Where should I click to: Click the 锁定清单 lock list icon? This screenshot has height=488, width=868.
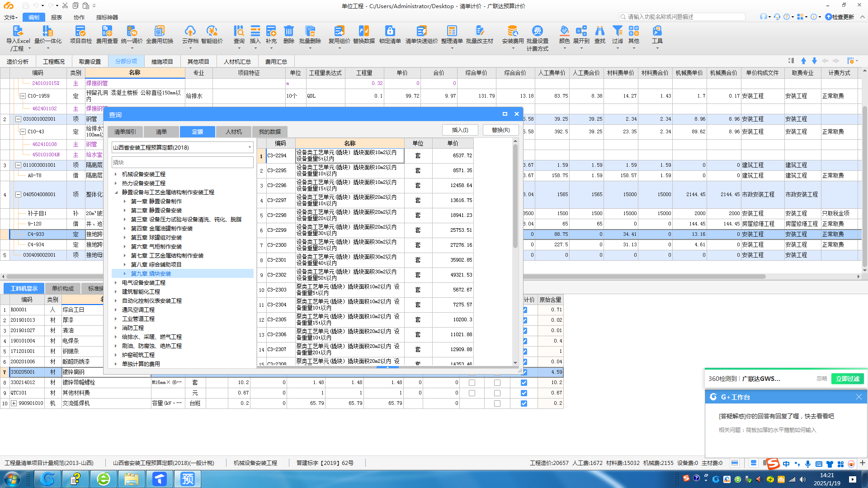[x=390, y=32]
